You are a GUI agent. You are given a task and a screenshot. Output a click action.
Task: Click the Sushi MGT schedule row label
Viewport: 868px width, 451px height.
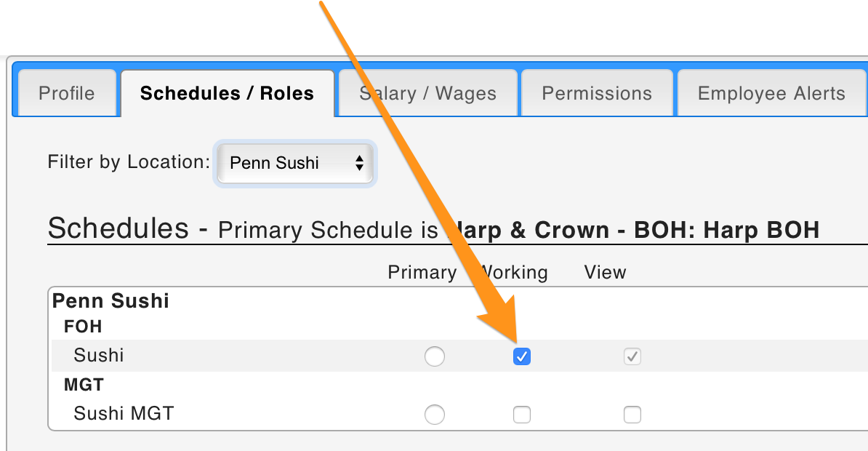(124, 414)
